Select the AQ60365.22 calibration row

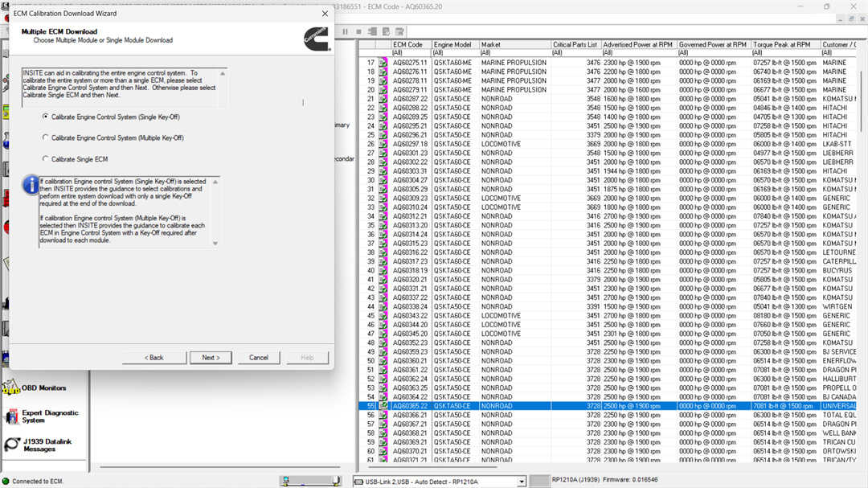pyautogui.click(x=410, y=406)
